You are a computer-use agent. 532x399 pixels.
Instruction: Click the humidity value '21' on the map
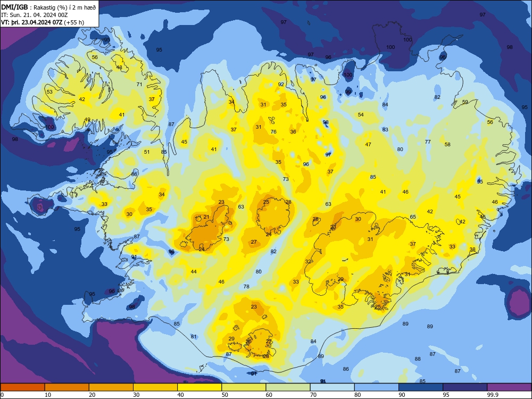tap(206, 217)
